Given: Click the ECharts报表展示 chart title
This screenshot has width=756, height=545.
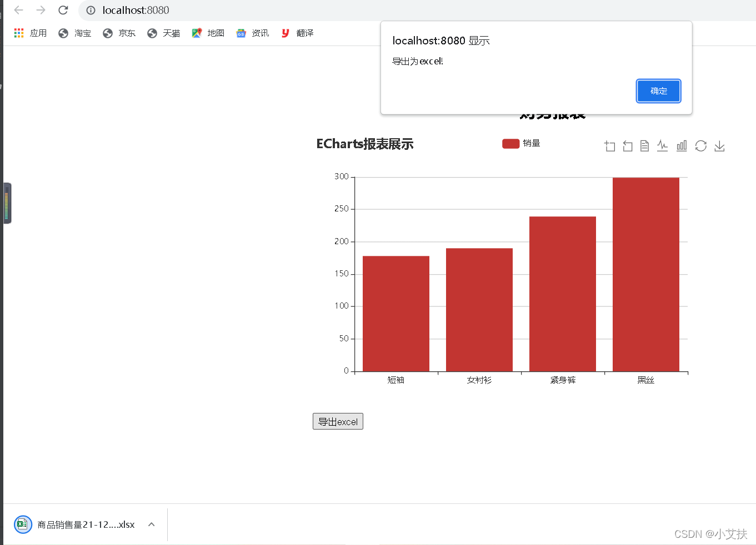Looking at the screenshot, I should [365, 144].
